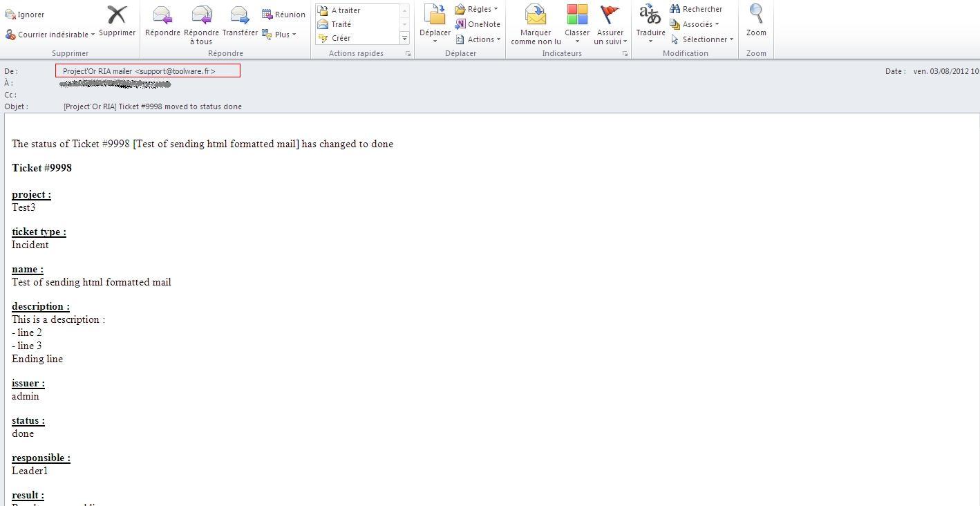Click the 'ticket type :' field label
The width and height of the screenshot is (980, 506).
click(39, 232)
